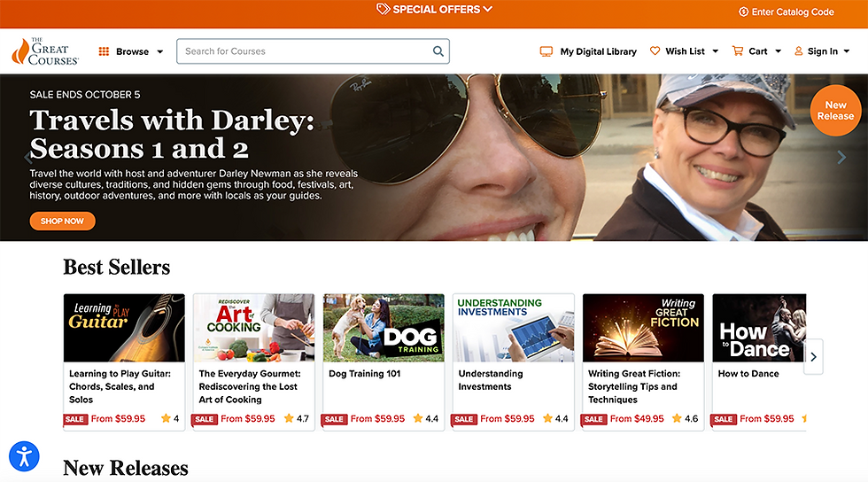Go to next hero banner slide
Screen dimensions: 868x482
click(841, 158)
